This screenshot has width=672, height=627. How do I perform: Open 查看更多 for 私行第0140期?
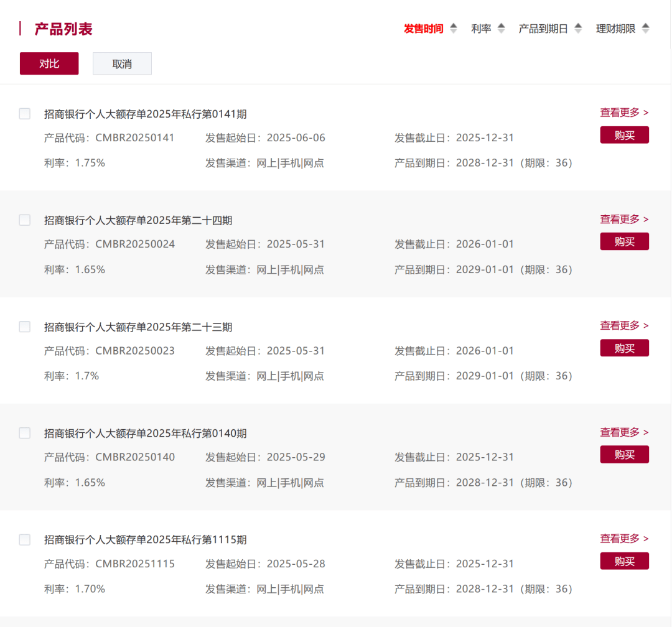(624, 432)
